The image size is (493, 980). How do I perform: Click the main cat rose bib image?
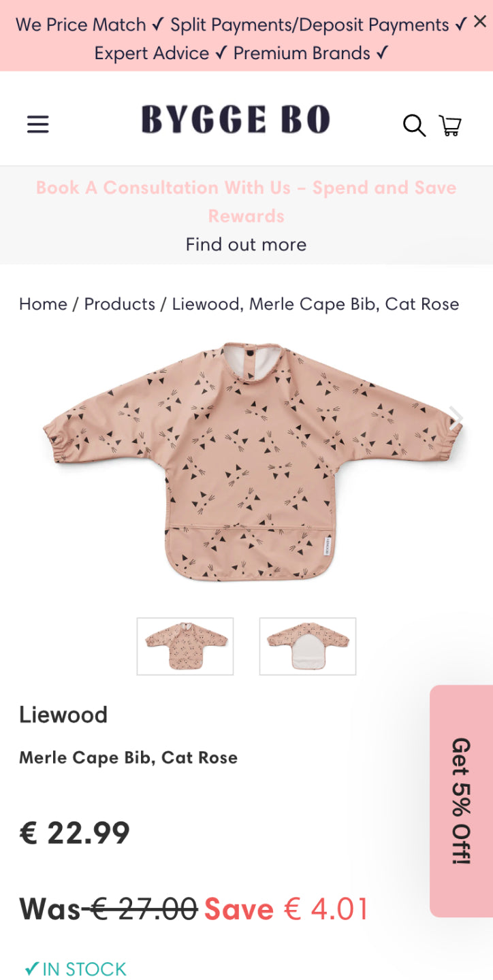pos(253,462)
